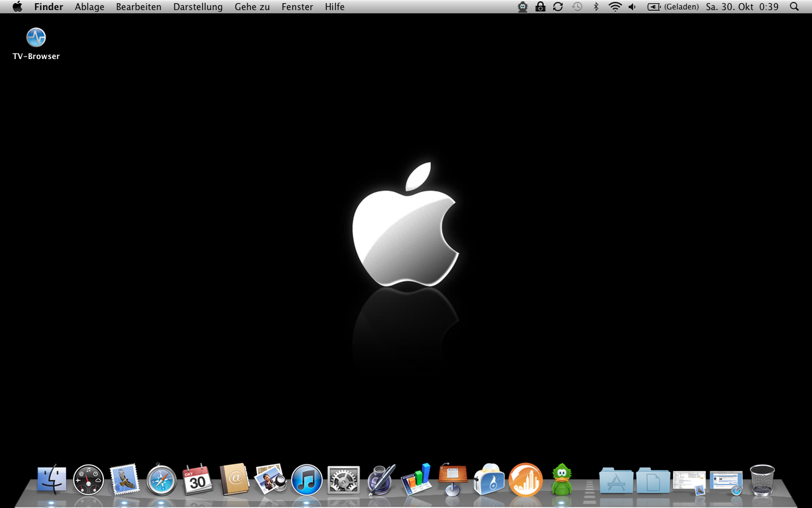Open the Time Machine status menu
This screenshot has width=812, height=508.
pos(577,7)
